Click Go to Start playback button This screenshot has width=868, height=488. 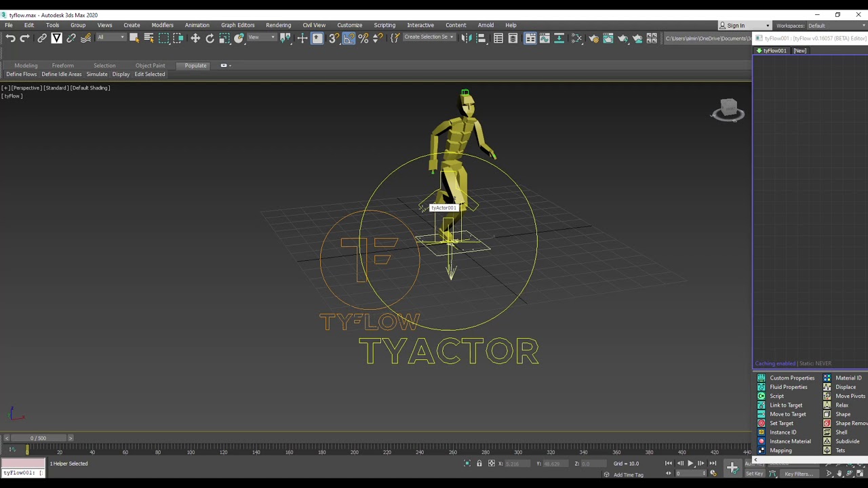click(x=669, y=464)
